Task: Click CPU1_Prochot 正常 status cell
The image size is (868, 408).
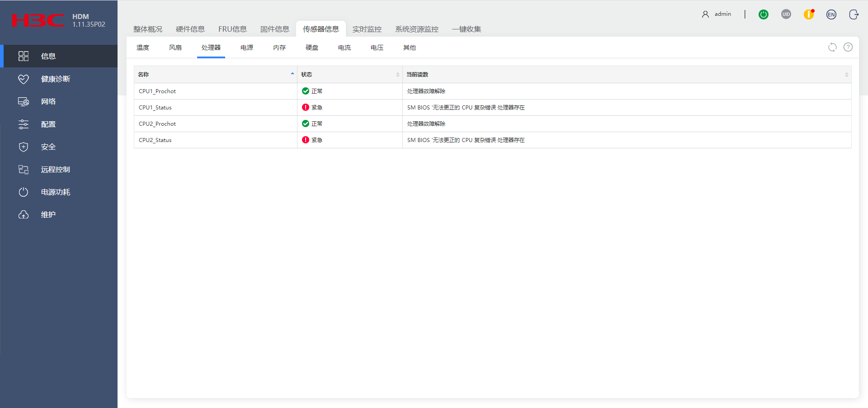Action: pyautogui.click(x=350, y=91)
